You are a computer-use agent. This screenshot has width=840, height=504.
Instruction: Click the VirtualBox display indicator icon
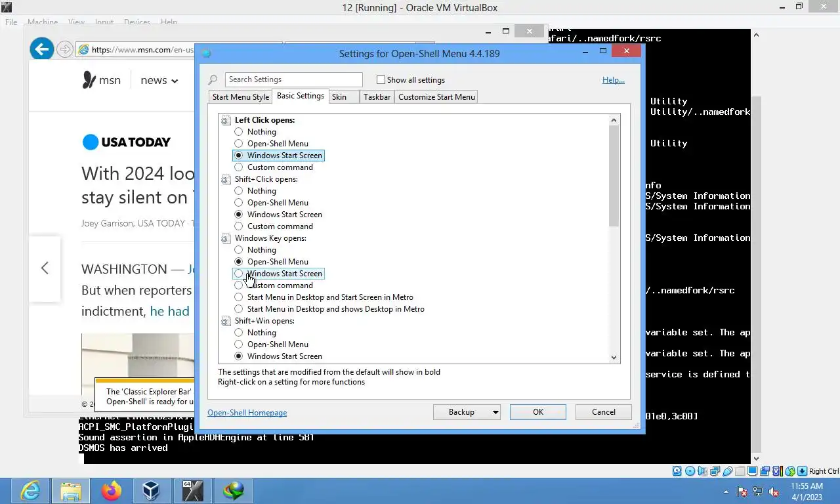coord(752,471)
